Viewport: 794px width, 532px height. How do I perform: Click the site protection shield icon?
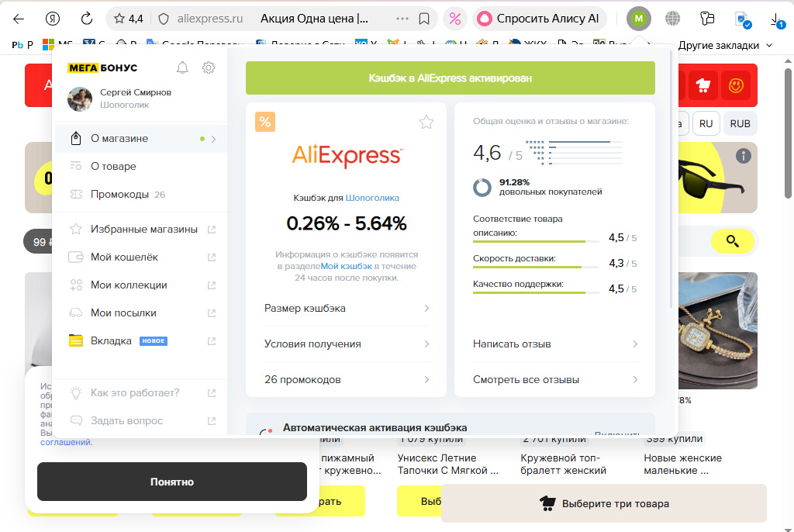click(x=164, y=19)
